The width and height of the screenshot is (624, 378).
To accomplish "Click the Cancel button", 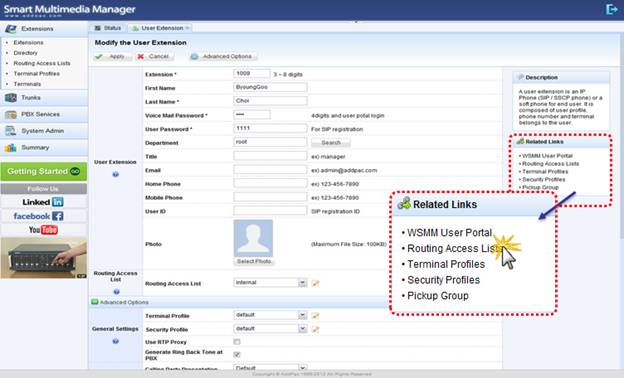I will click(154, 57).
